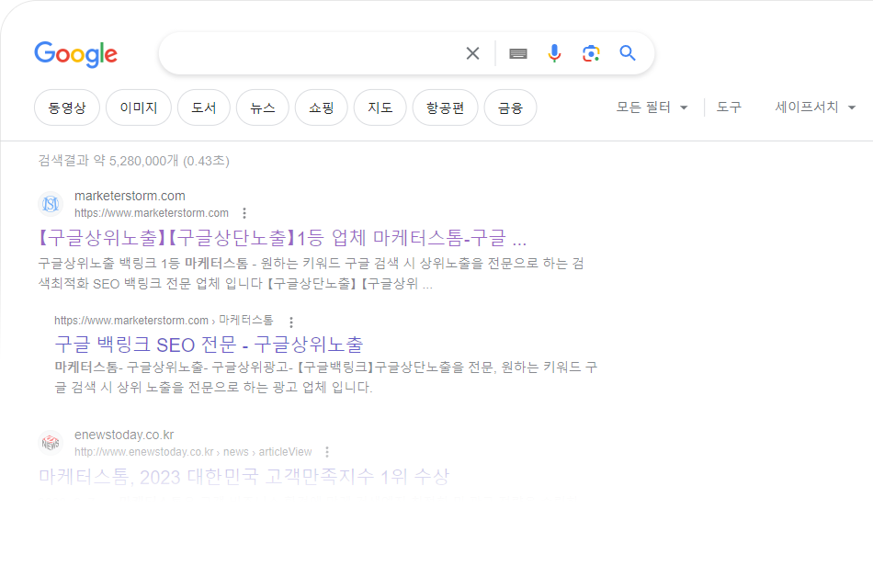
Task: Clear the search box with X icon
Action: pyautogui.click(x=472, y=53)
